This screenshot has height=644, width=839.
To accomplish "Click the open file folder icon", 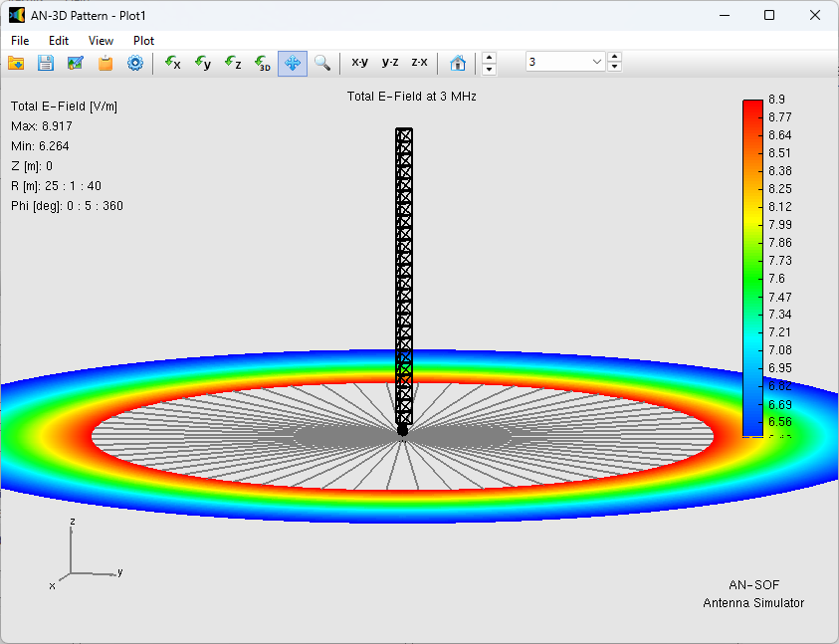I will pos(16,63).
